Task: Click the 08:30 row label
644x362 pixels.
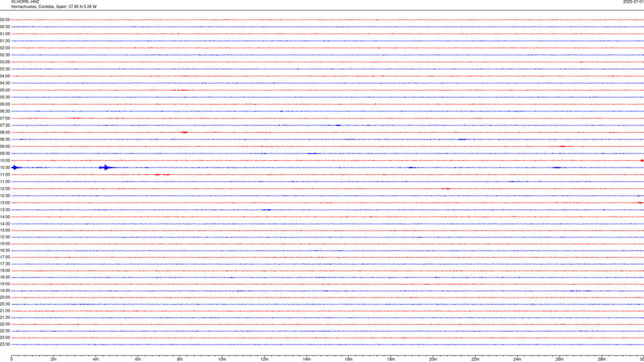Action: (x=5, y=139)
